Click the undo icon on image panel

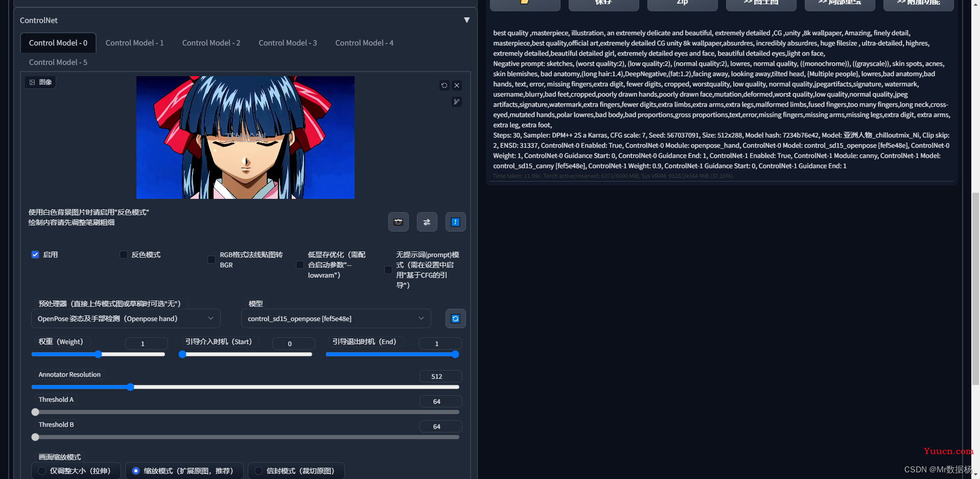pos(444,85)
